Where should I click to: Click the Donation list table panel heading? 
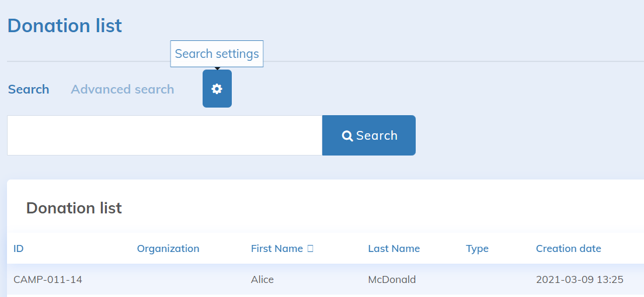tap(74, 208)
